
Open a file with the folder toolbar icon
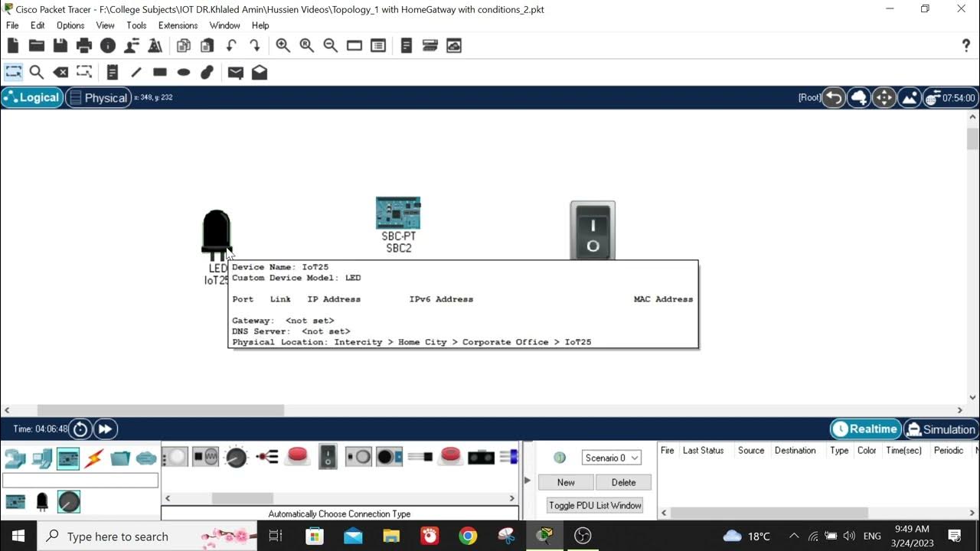point(36,46)
